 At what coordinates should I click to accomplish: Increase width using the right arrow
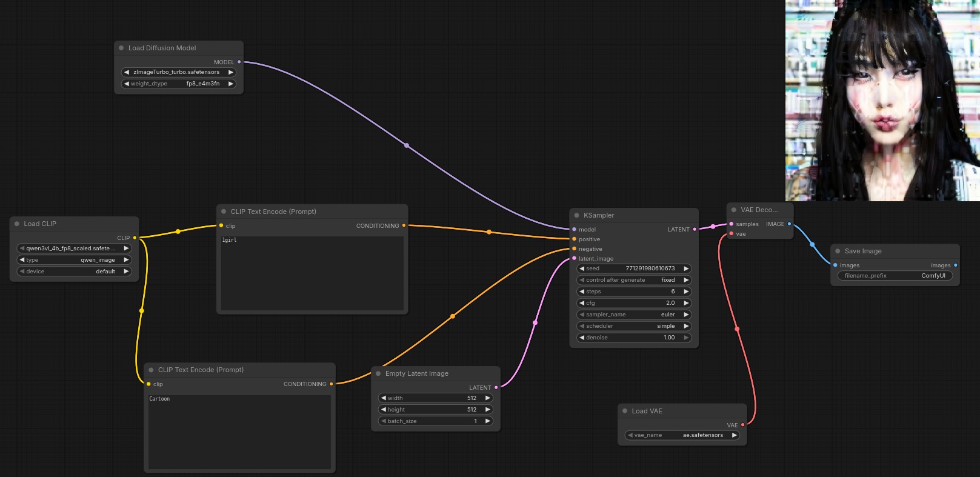488,398
